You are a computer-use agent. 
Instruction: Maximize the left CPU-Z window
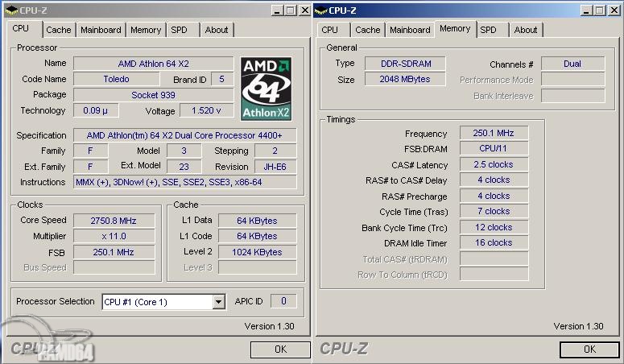(x=291, y=10)
